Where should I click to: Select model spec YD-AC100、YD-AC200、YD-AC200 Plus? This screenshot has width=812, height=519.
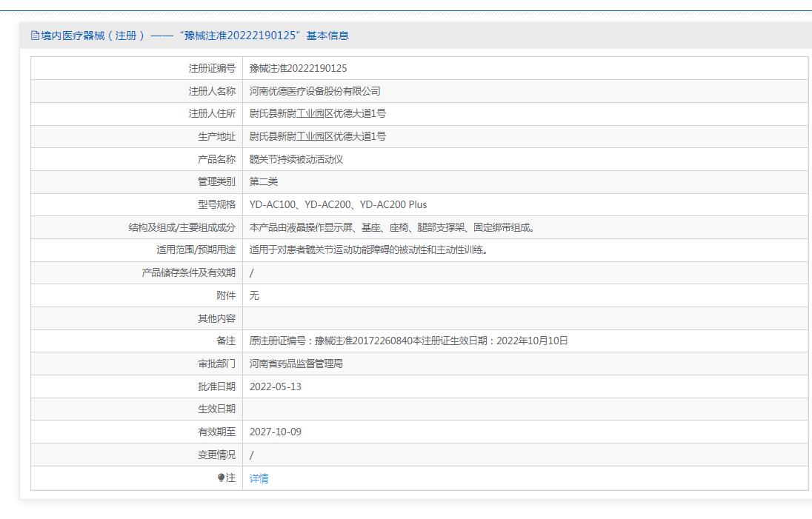(x=338, y=204)
